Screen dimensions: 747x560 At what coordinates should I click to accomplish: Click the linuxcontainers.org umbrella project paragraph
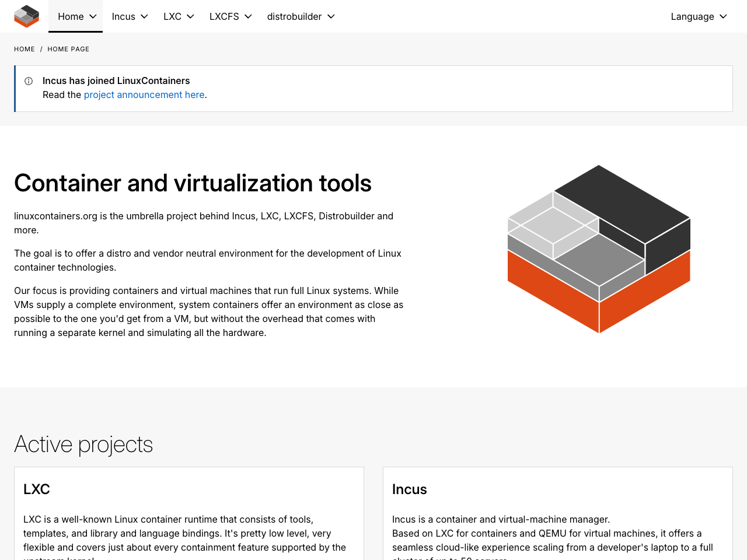point(204,223)
